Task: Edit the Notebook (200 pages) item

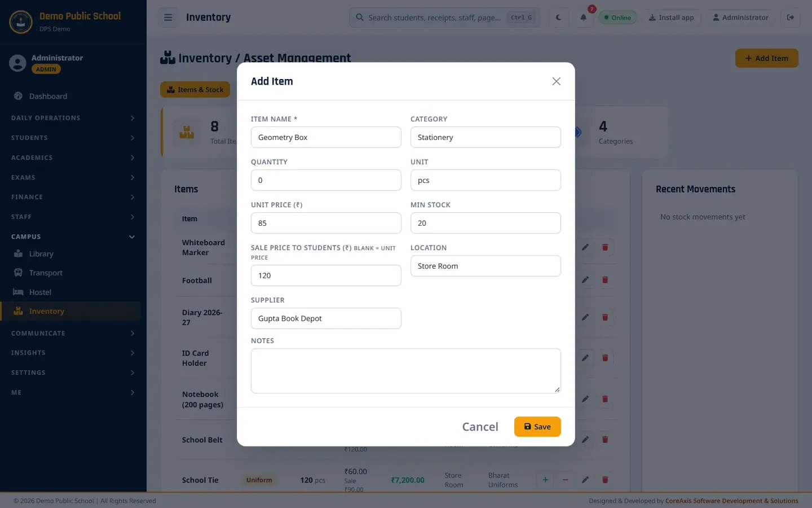Action: [x=585, y=399]
